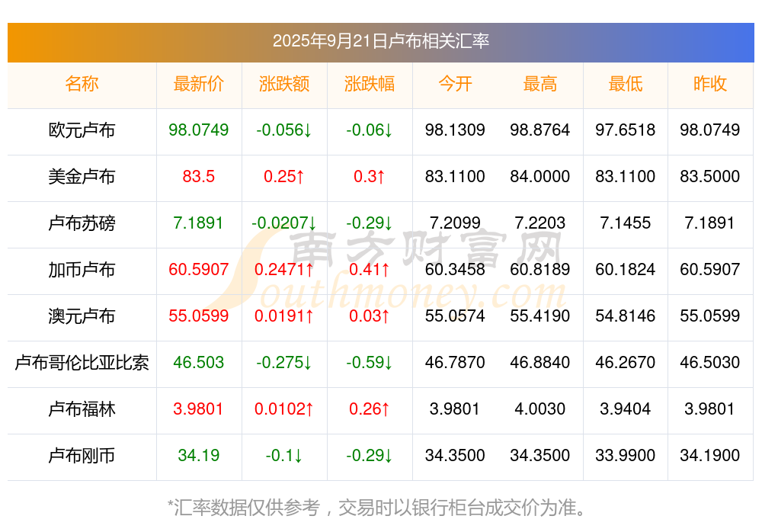Click the 涨跌额 column header
This screenshot has width=762, height=532.
click(284, 84)
